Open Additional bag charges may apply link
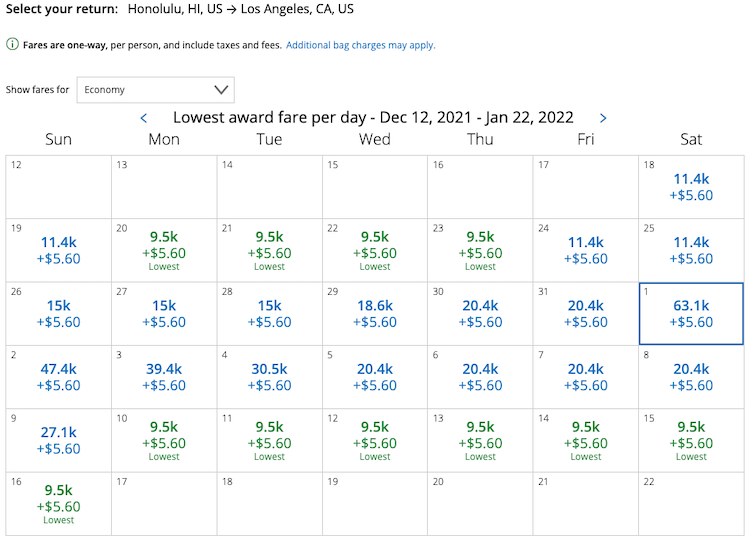This screenshot has height=539, width=750. pyautogui.click(x=361, y=45)
